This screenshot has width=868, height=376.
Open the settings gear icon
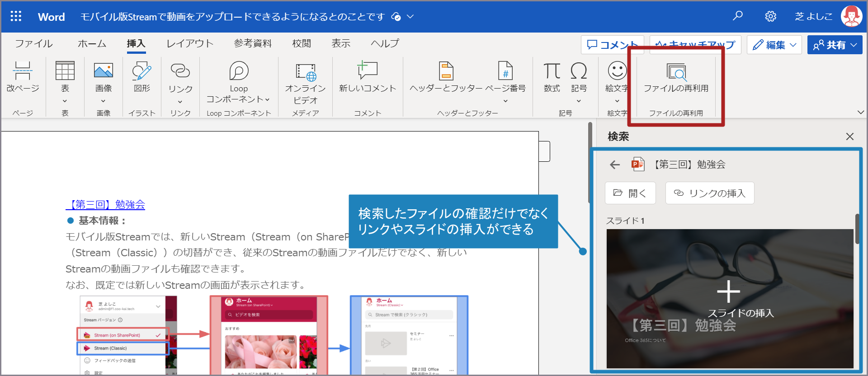[770, 17]
